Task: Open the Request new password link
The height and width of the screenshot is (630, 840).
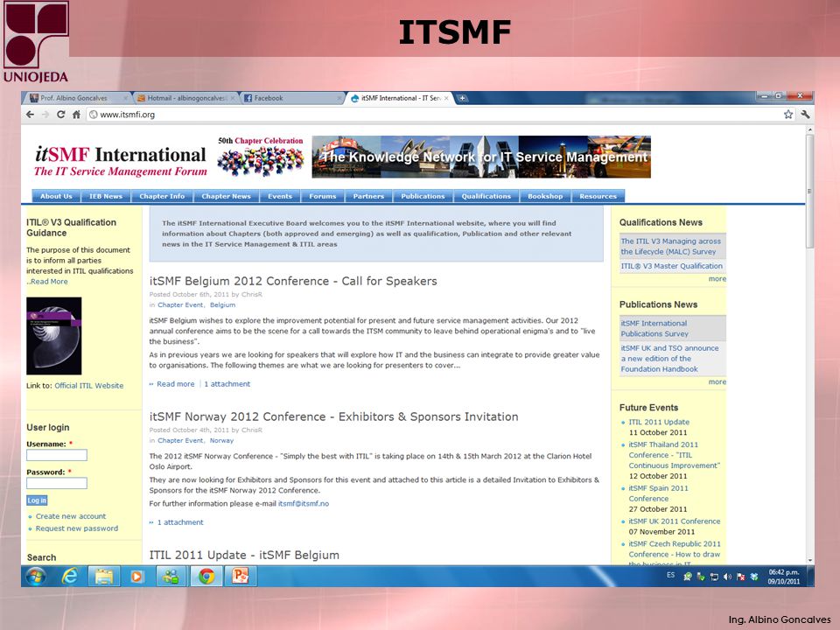Action: pyautogui.click(x=77, y=528)
